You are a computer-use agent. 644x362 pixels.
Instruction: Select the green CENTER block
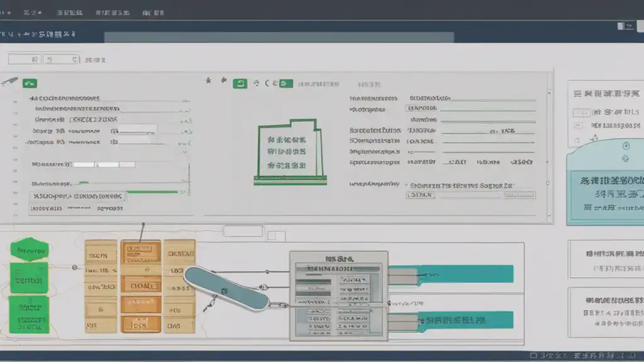point(29,278)
